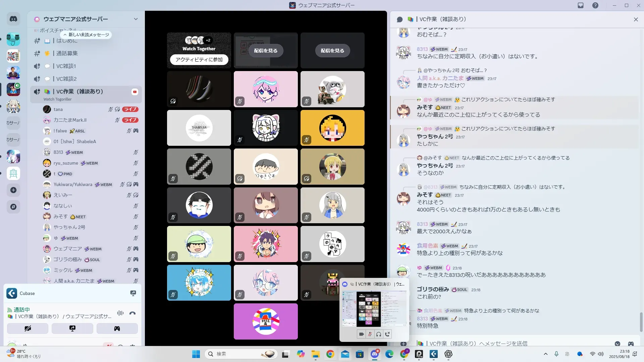Click Add a Server plus icon
This screenshot has height=362, width=644.
(x=13, y=190)
